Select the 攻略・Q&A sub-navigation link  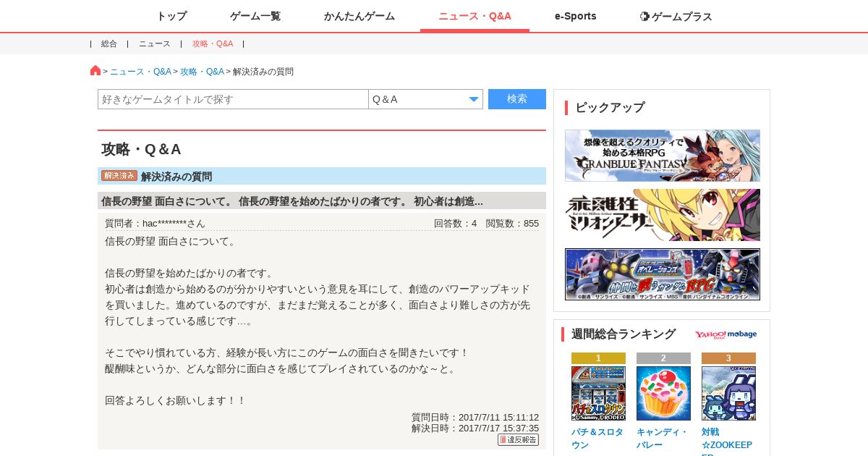point(213,43)
